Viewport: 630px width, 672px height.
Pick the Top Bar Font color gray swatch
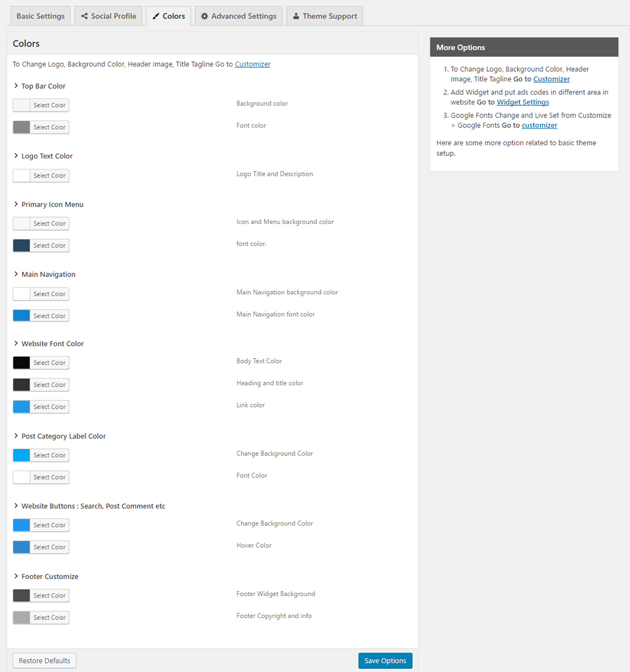pyautogui.click(x=22, y=127)
